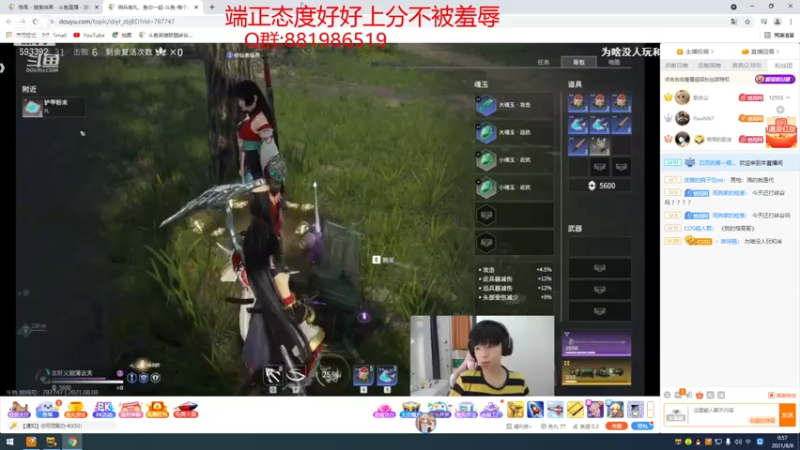800x450 pixels.
Task: Select the blue rocket gift
Action: [535, 409]
